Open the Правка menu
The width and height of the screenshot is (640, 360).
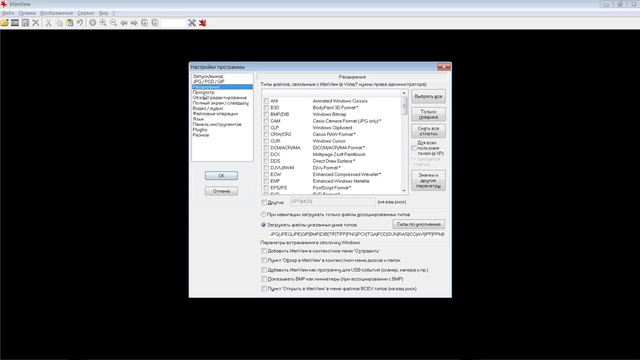pyautogui.click(x=27, y=13)
